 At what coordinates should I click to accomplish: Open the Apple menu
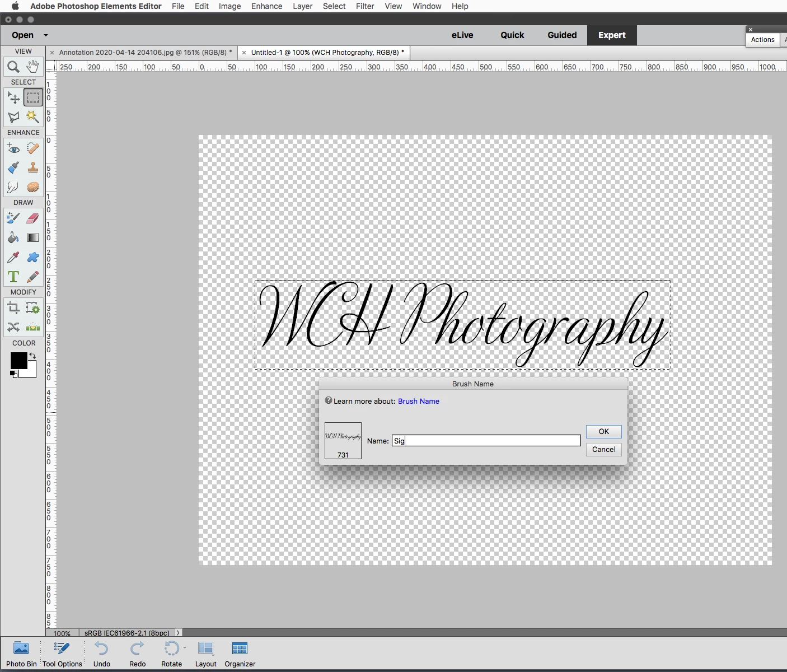pyautogui.click(x=15, y=6)
